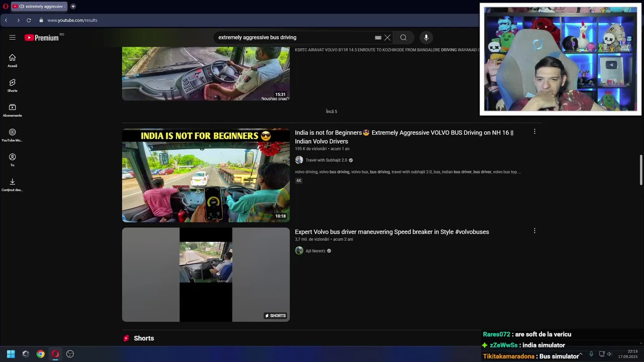Open Expert Volvo bus driver Short thumbnail

click(x=206, y=275)
